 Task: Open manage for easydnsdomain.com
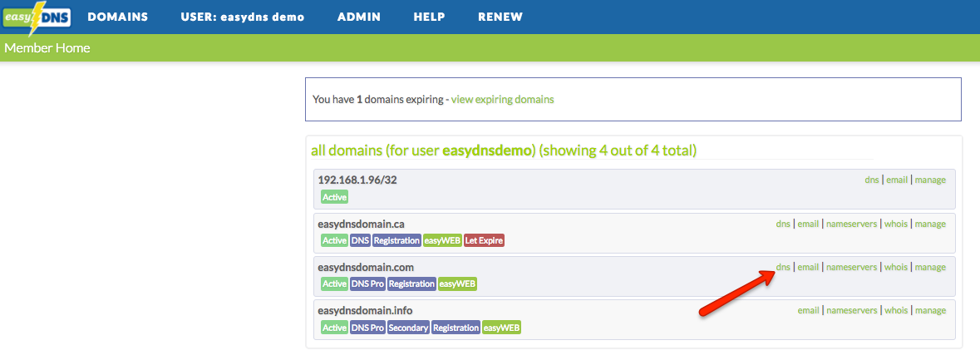coord(930,267)
